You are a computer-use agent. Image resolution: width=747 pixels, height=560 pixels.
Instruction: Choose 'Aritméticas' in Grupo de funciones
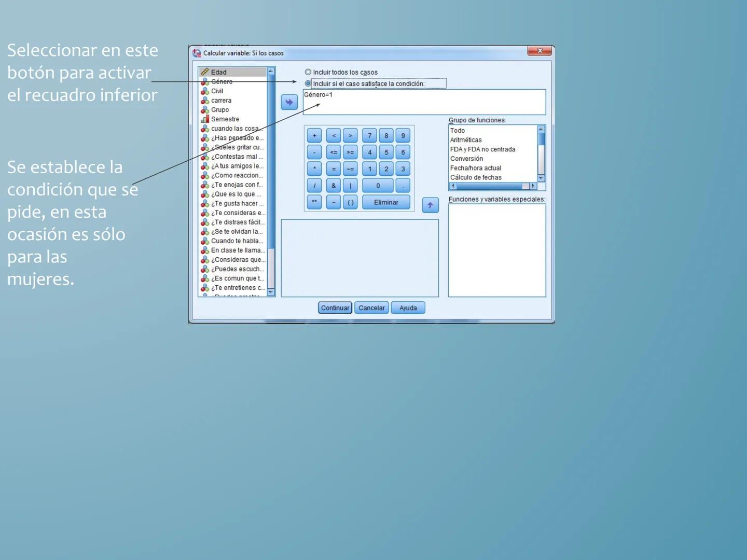pos(466,139)
